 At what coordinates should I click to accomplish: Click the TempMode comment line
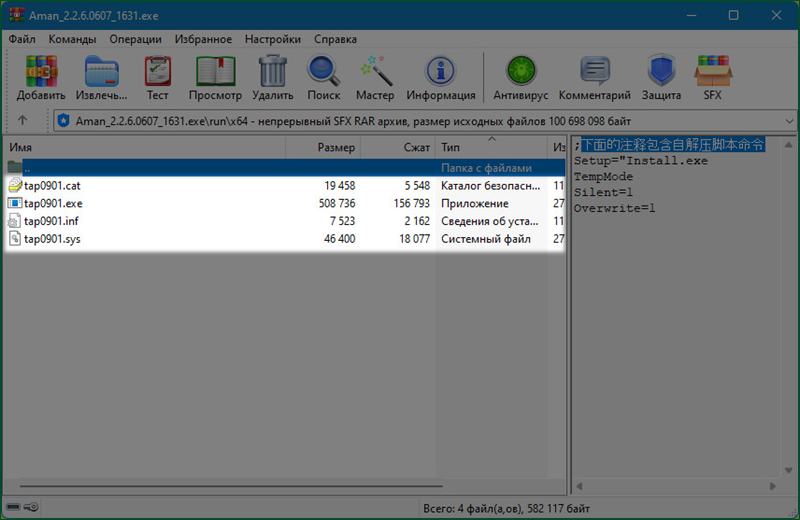pyautogui.click(x=603, y=177)
